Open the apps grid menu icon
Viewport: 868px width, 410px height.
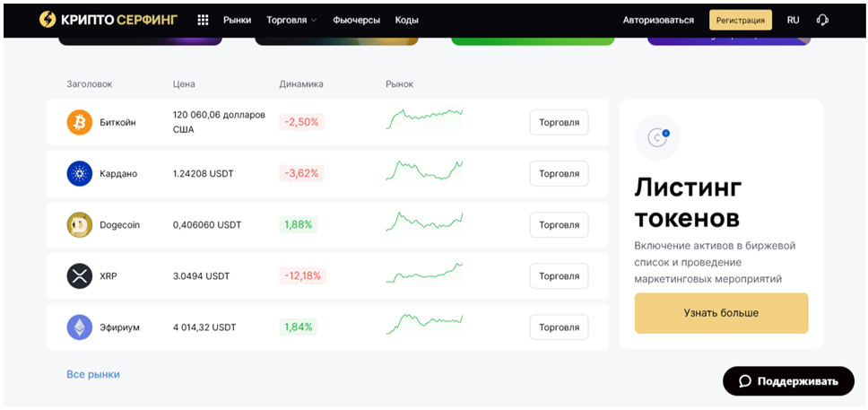[204, 20]
